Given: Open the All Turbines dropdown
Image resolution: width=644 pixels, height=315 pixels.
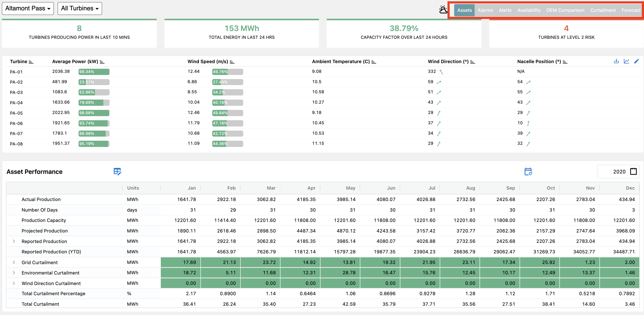Looking at the screenshot, I should (80, 8).
